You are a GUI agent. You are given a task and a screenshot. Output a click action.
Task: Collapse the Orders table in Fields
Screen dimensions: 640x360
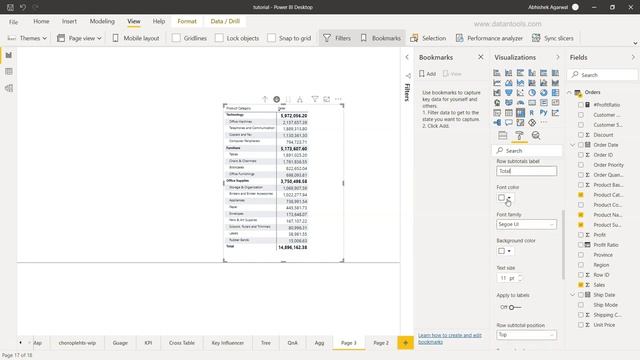569,93
